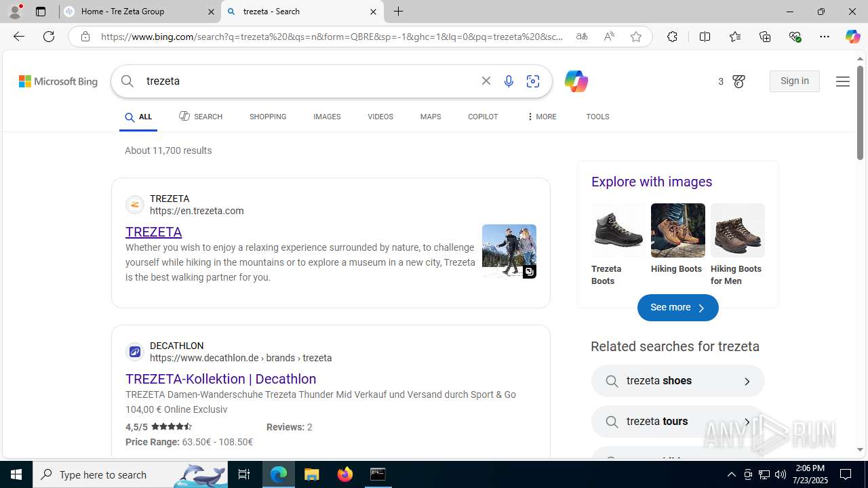Open TREZETA-Kollektion | Decathlon link
The width and height of the screenshot is (868, 488).
click(x=221, y=379)
